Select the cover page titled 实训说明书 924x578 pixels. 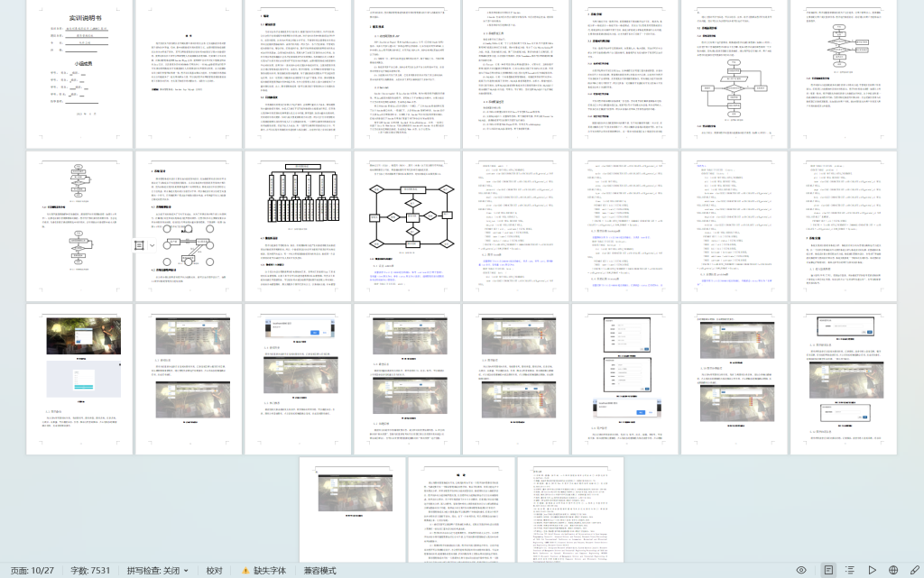[79, 74]
